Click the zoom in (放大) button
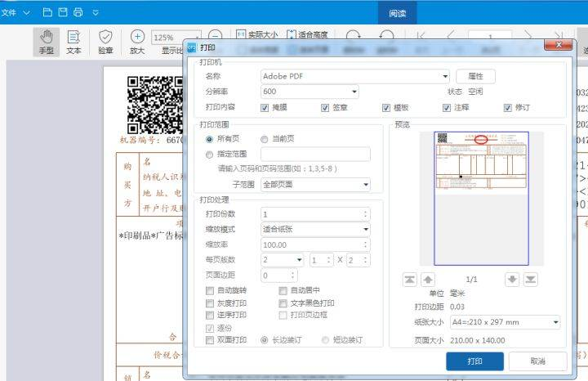This screenshot has width=588, height=381. (137, 42)
